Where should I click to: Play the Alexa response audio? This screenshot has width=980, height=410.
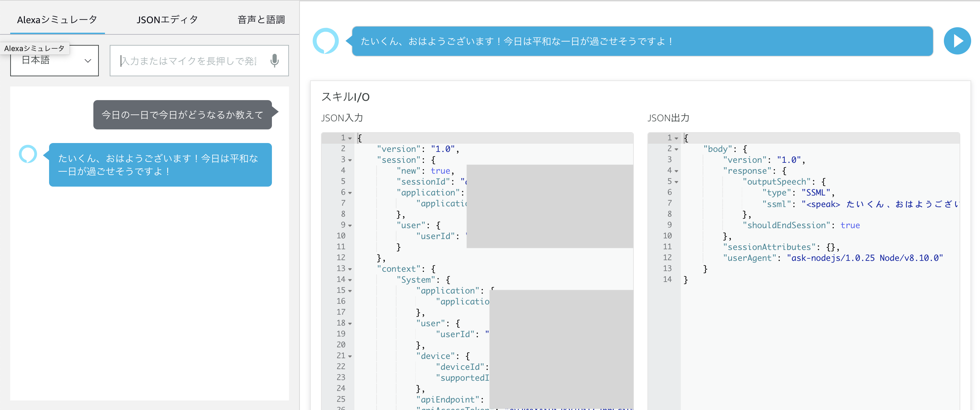click(957, 41)
